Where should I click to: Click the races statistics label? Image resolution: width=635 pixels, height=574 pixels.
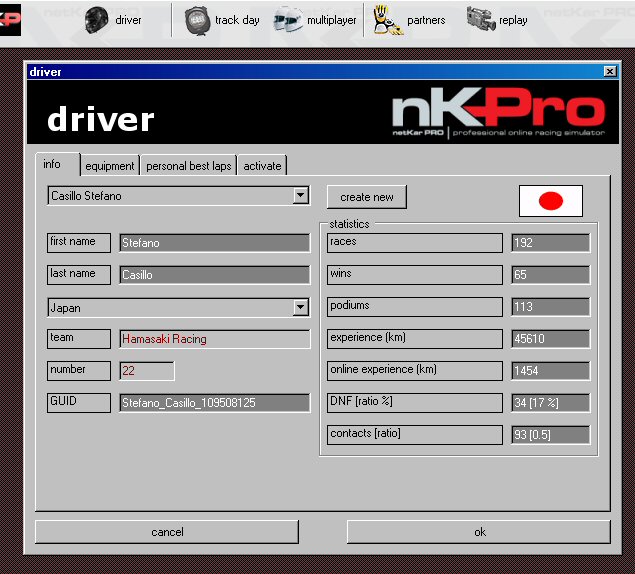pos(415,243)
